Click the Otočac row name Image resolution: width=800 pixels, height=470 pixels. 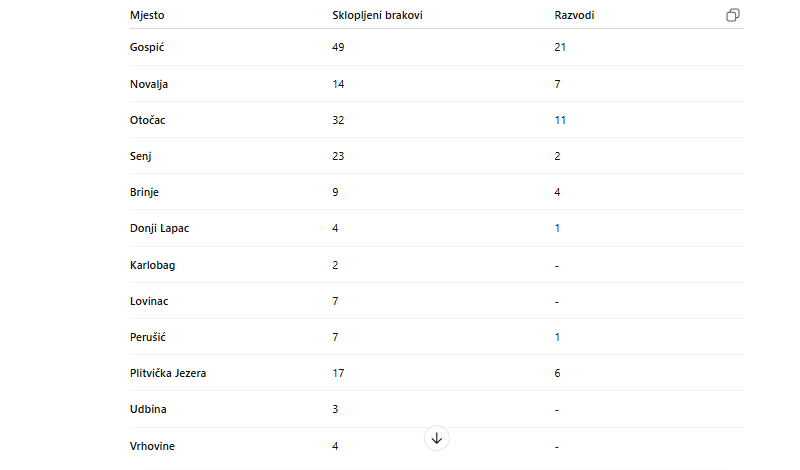pos(147,120)
